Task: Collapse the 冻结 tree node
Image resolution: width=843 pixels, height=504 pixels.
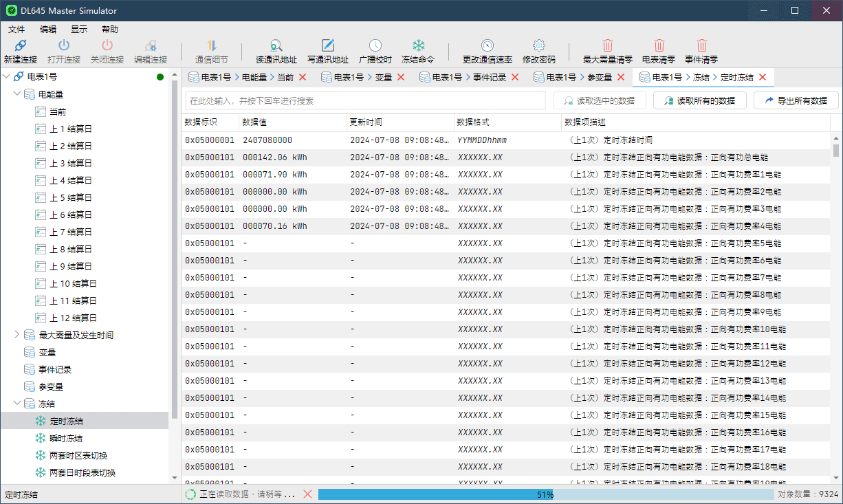Action: pyautogui.click(x=17, y=404)
